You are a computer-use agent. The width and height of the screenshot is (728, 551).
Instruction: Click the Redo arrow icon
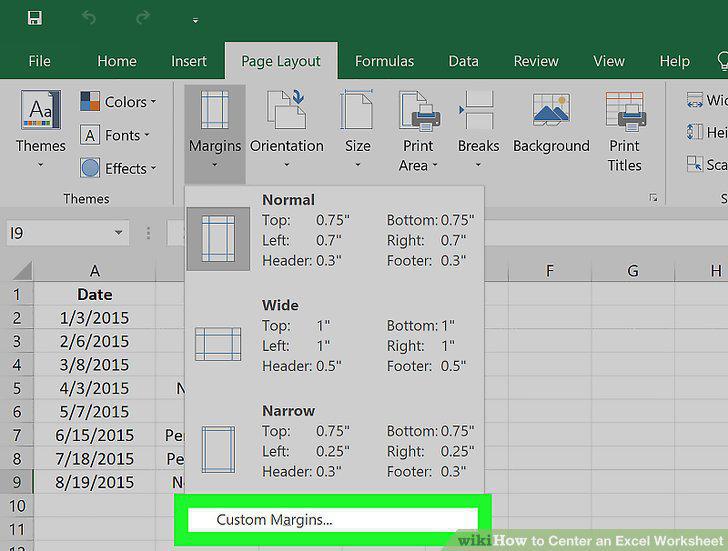click(x=143, y=18)
